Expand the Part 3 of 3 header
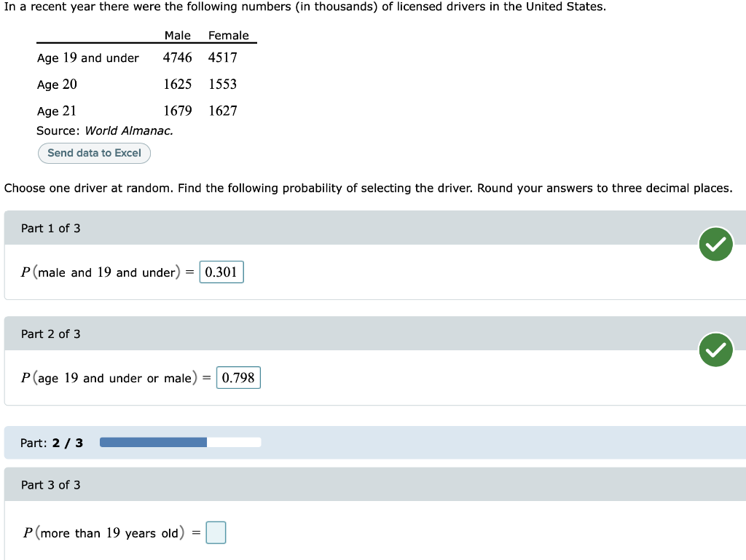This screenshot has width=746, height=560. [375, 484]
